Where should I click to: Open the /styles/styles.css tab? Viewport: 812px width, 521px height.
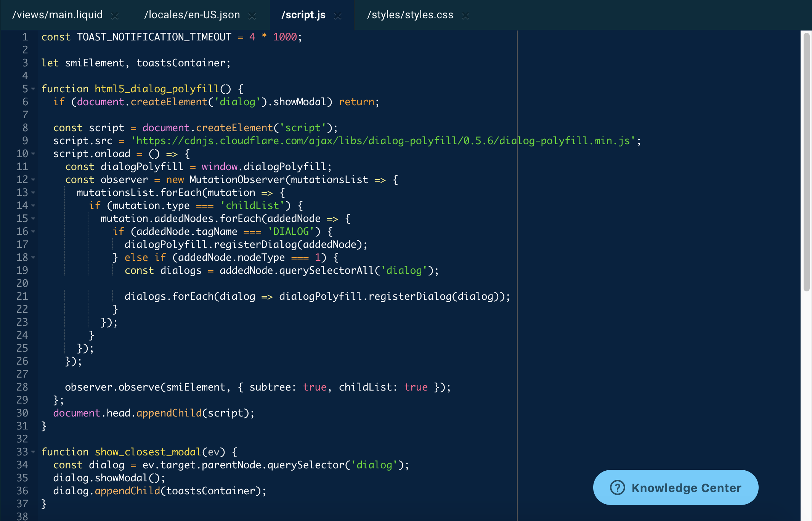point(410,15)
